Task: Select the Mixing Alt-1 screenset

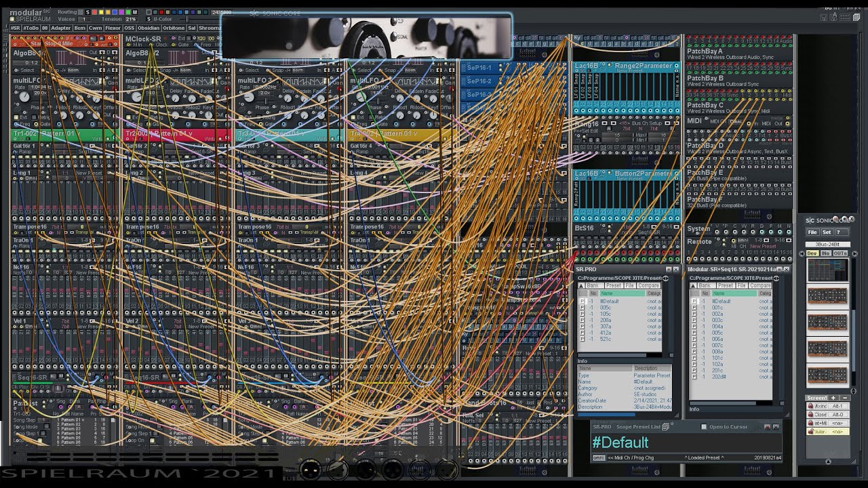Action: click(x=828, y=406)
